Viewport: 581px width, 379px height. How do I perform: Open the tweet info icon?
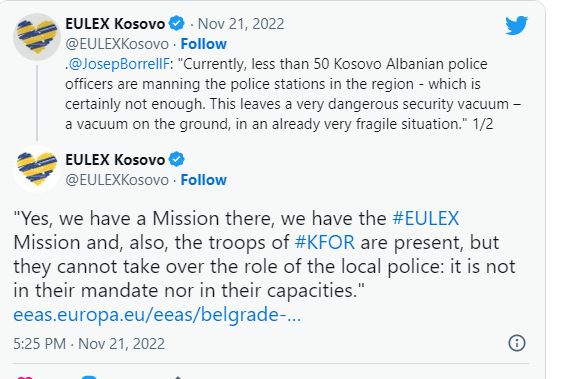(x=517, y=343)
